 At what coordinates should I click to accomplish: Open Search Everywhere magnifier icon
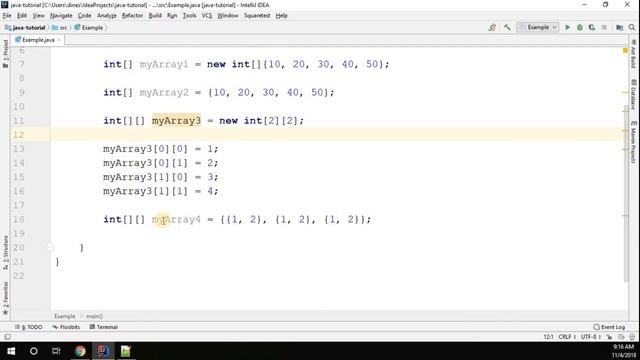(632, 27)
